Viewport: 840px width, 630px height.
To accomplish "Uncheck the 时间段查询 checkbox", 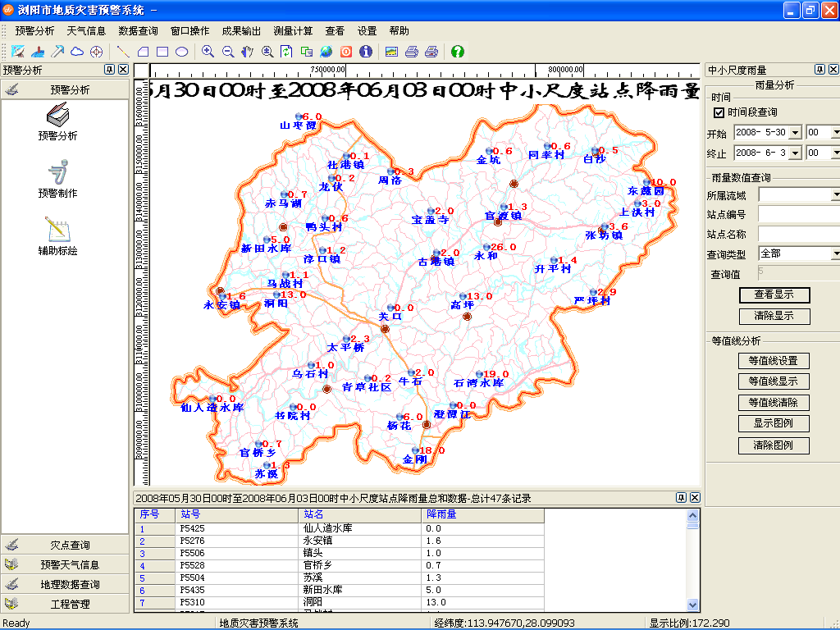I will coord(718,112).
